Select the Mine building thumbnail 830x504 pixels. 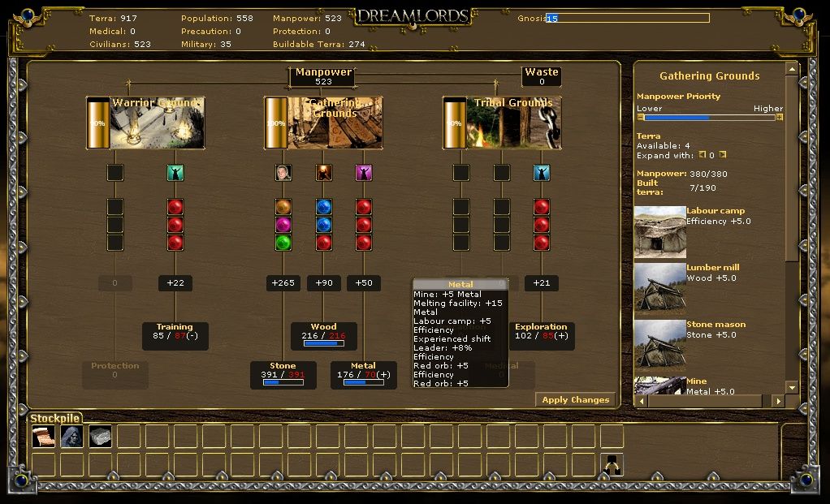[x=660, y=385]
